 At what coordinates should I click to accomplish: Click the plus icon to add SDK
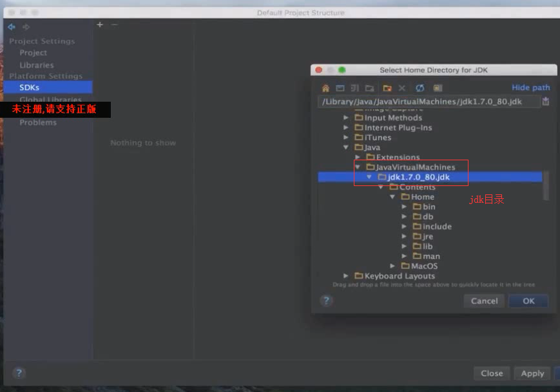pos(100,24)
